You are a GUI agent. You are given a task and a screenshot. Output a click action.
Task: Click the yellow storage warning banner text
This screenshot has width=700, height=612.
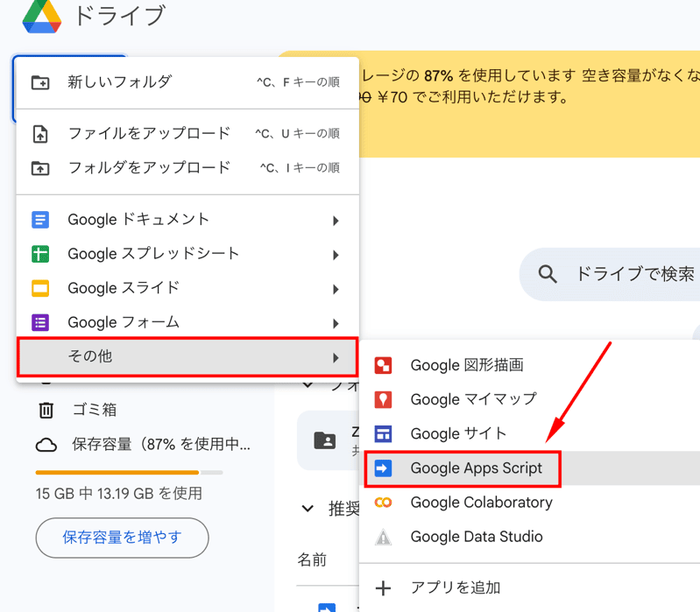coord(529,86)
